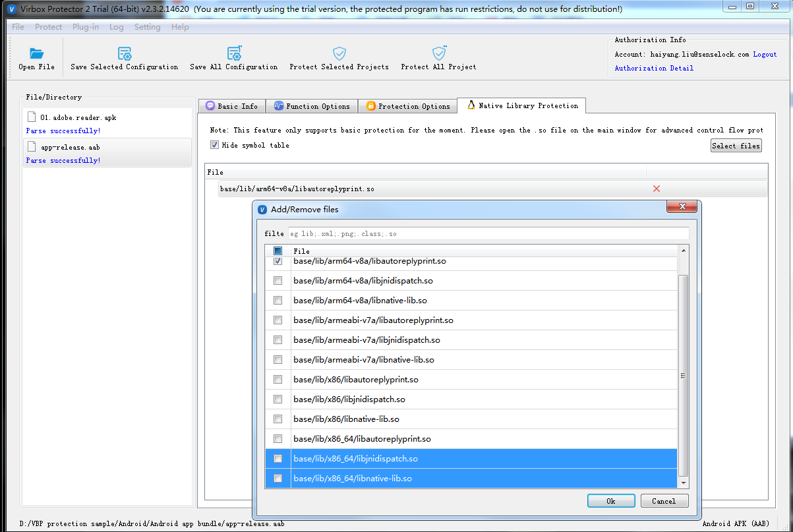Click Protect All Project shield icon
Viewport: 793px width, 532px height.
pos(439,53)
